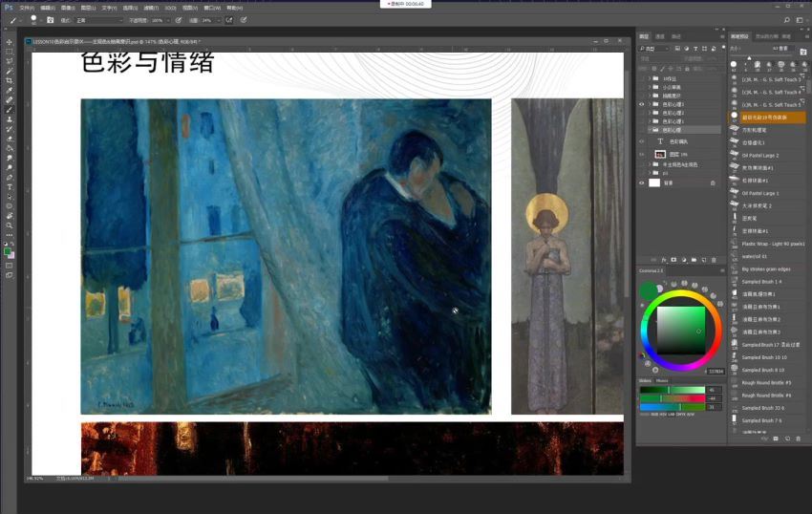Select Sampled Brush 10 10 preset

point(764,357)
